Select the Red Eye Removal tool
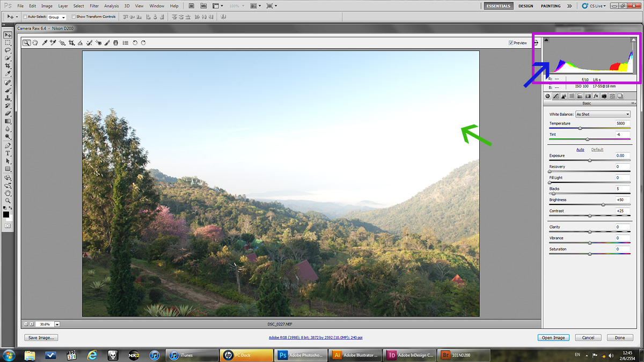 [98, 43]
